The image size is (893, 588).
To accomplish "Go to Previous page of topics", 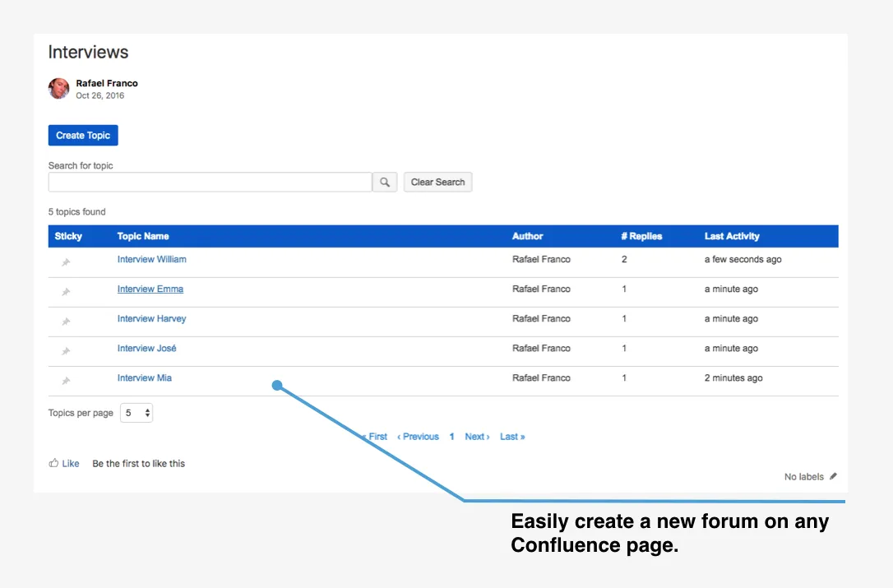I will point(418,437).
